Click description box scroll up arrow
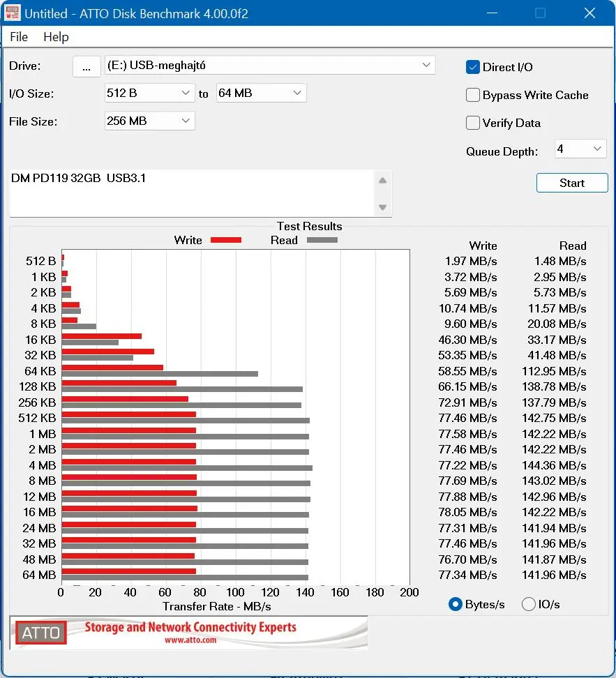Viewport: 616px width, 678px height. coord(382,181)
